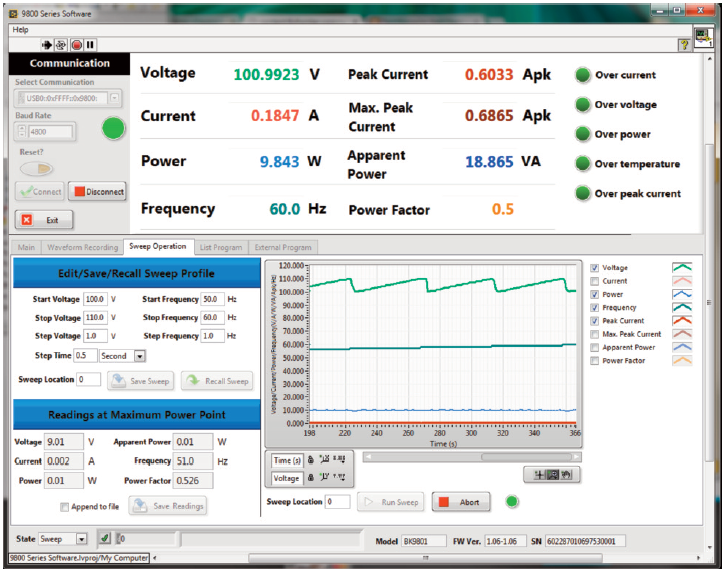
Task: Click the Start Voltage input field
Action: click(x=95, y=299)
